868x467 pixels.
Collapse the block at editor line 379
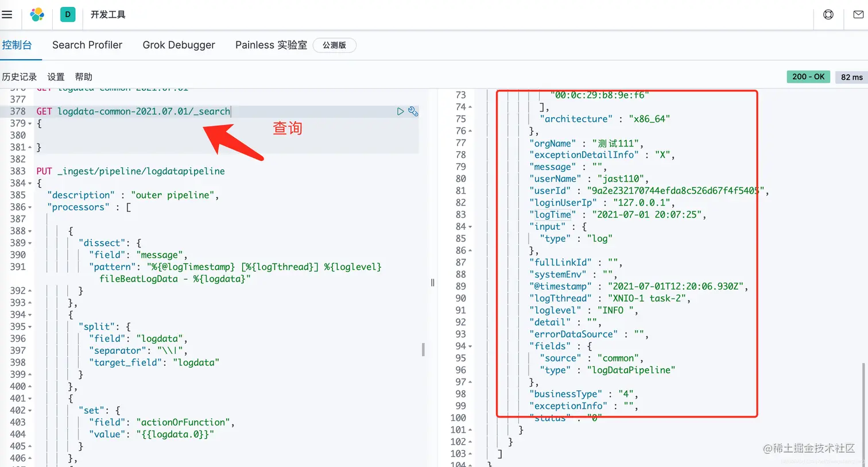(x=30, y=123)
